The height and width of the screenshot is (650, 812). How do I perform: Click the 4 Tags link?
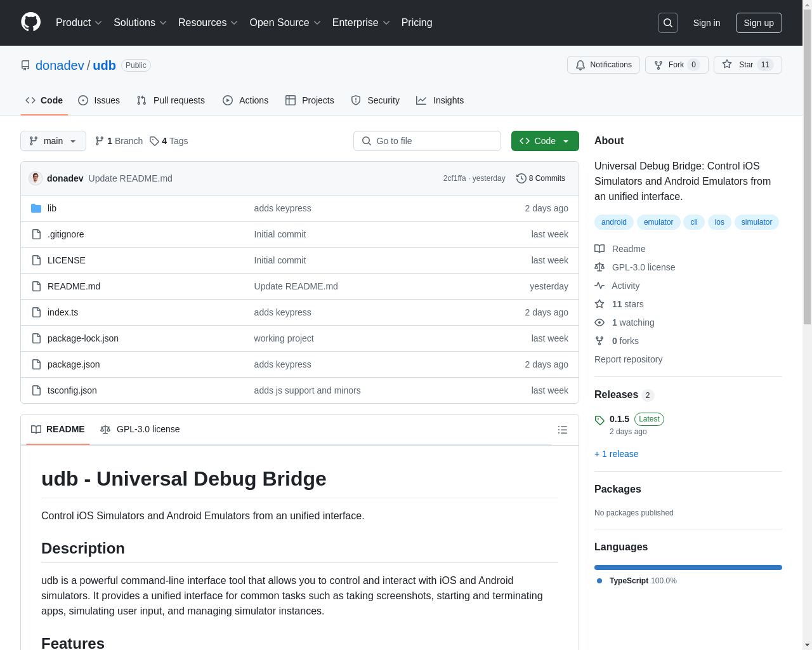(169, 141)
